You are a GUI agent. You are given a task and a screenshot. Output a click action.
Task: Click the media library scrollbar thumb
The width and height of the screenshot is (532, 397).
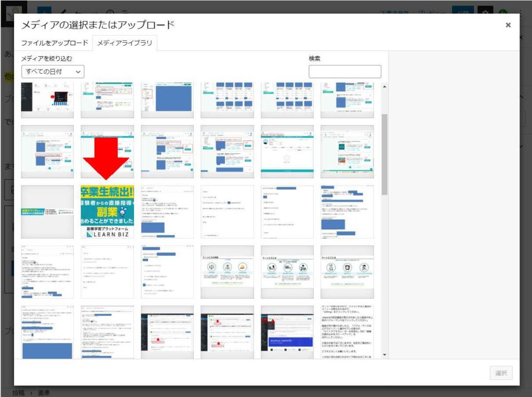point(384,154)
